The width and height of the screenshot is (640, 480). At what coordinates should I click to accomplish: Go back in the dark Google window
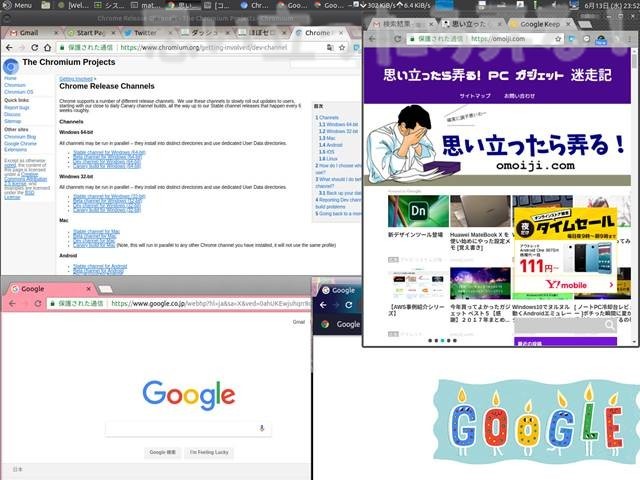click(323, 305)
